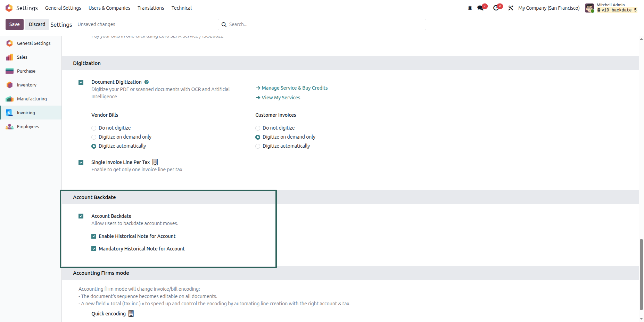Open View My Services link
This screenshot has height=322, width=644.
(x=278, y=98)
